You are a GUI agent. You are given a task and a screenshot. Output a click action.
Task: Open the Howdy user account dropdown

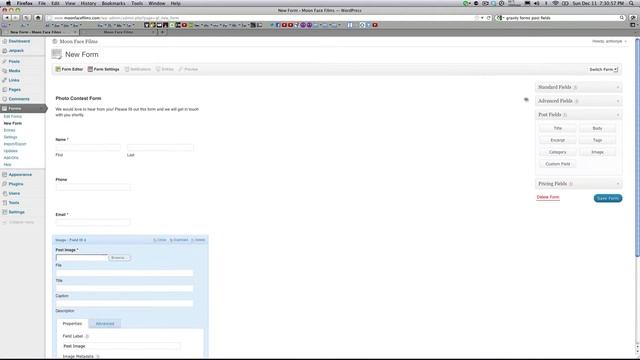tap(609, 41)
